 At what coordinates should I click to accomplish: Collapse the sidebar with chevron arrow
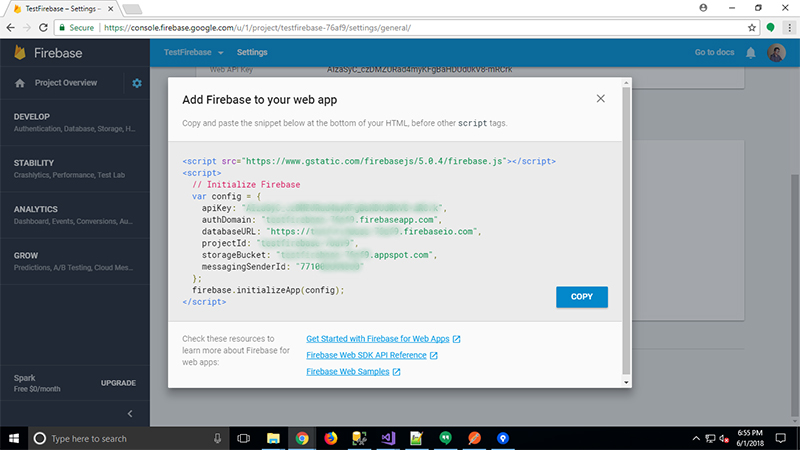tap(129, 414)
